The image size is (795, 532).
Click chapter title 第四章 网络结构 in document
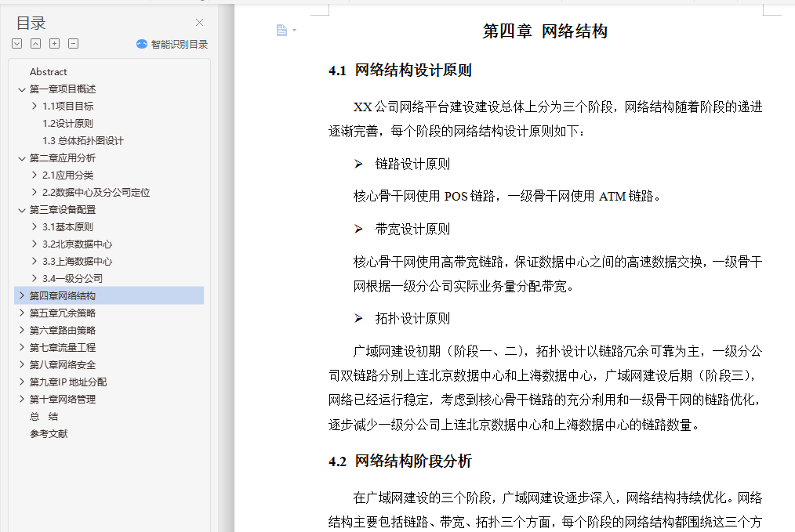pos(545,31)
